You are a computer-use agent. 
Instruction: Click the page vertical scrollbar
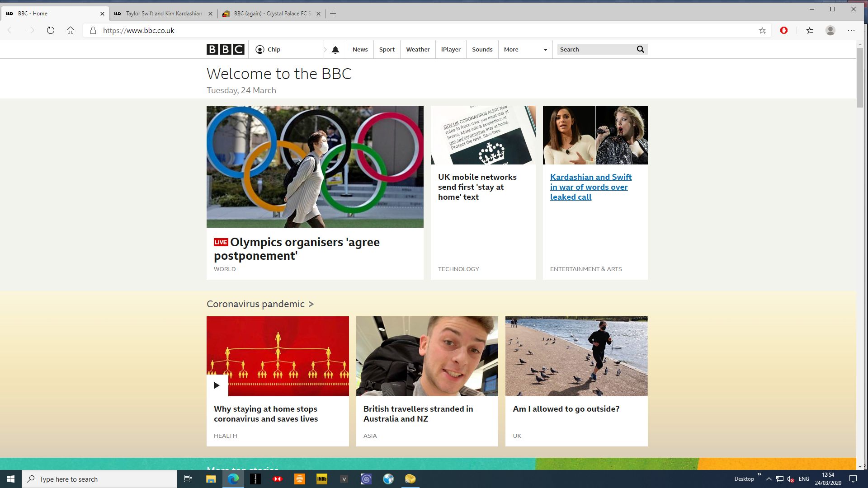coord(860,77)
